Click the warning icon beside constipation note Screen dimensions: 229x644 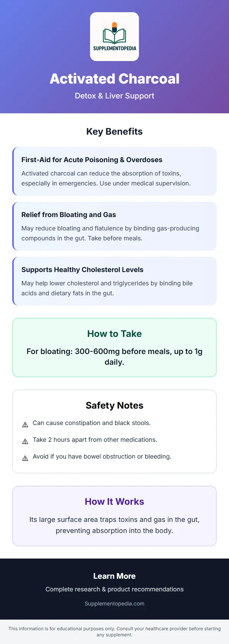click(25, 425)
